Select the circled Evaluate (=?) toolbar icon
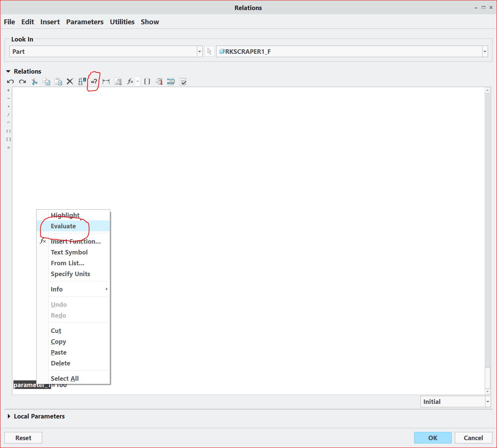The width and height of the screenshot is (497, 448). 93,81
